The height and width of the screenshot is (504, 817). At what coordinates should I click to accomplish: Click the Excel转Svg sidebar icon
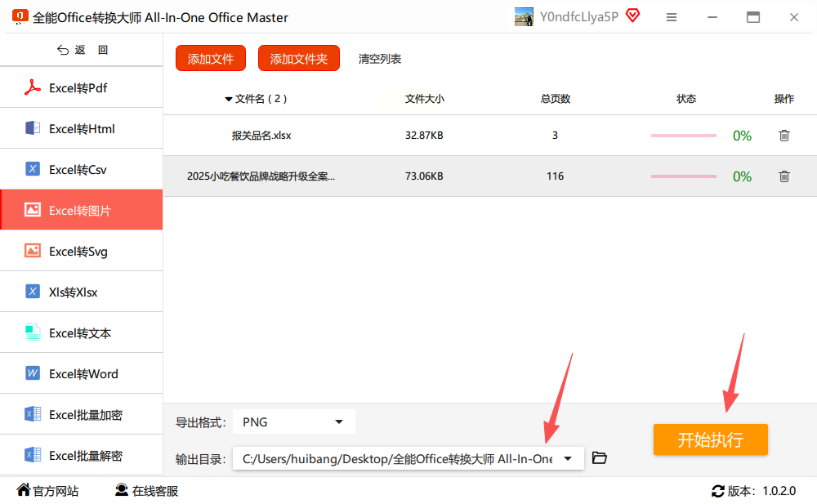tap(33, 251)
